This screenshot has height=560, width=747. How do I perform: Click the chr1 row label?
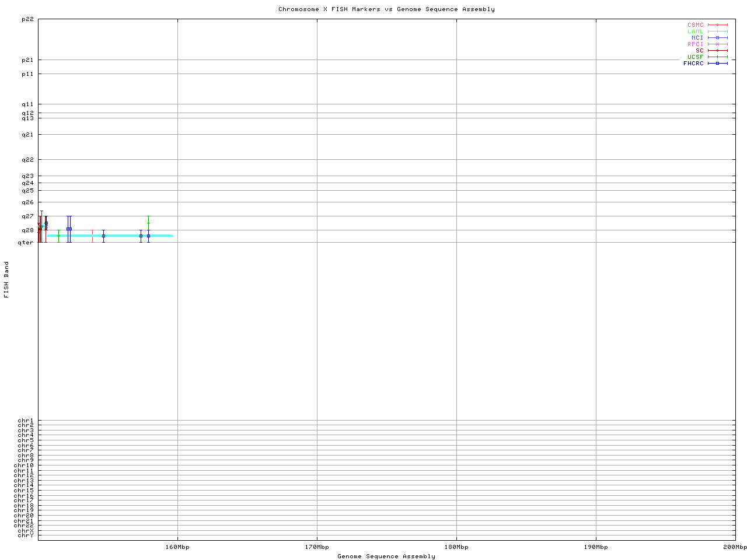(x=26, y=421)
